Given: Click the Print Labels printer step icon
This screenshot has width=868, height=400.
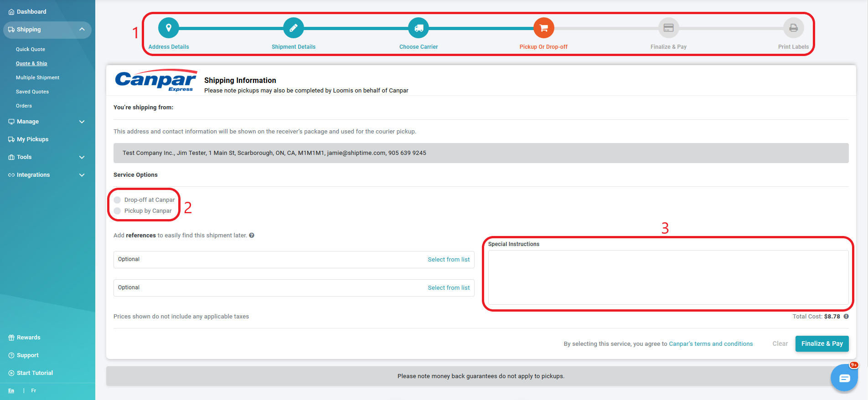Looking at the screenshot, I should point(793,28).
